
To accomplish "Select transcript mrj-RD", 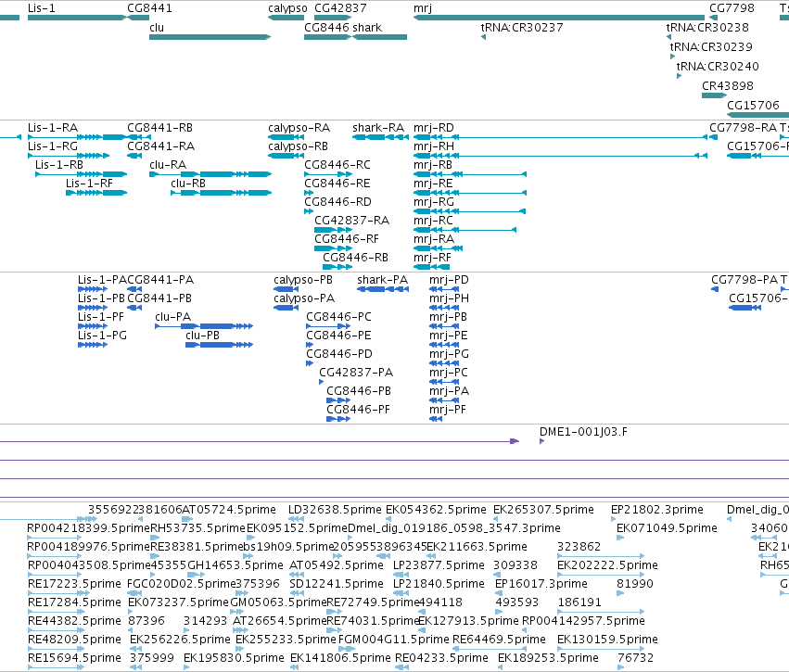I will point(560,137).
